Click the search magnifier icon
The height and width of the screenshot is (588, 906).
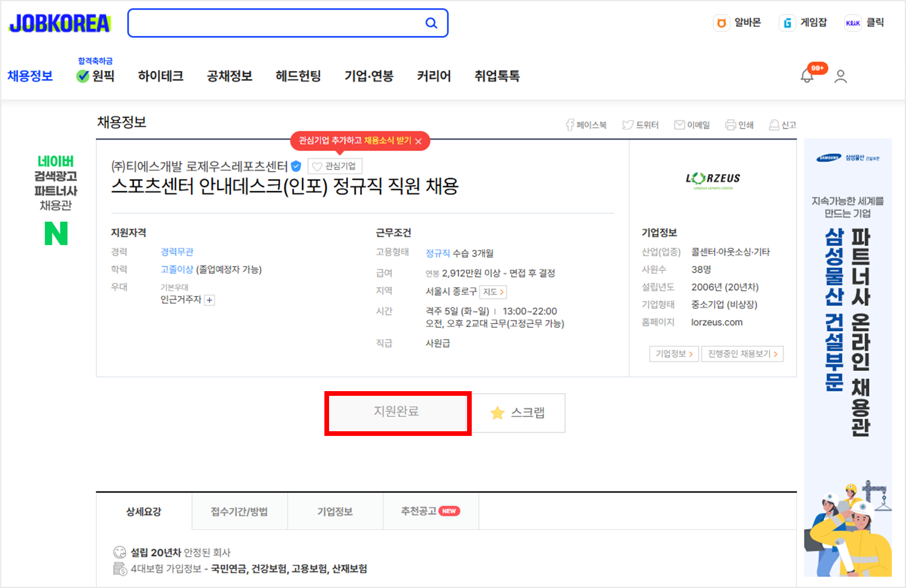(x=431, y=22)
